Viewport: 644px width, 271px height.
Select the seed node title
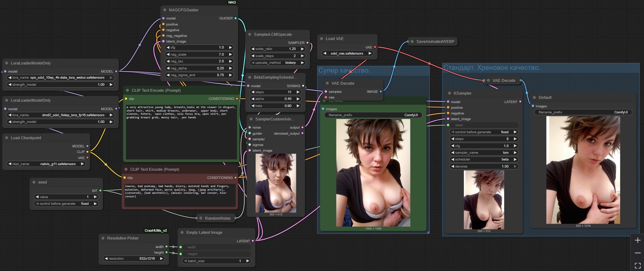tap(43, 182)
